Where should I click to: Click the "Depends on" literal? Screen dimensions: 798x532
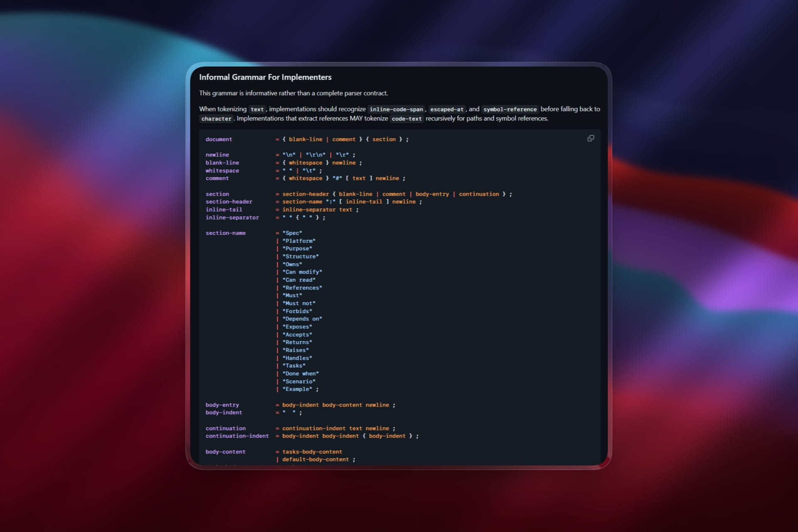(x=302, y=319)
